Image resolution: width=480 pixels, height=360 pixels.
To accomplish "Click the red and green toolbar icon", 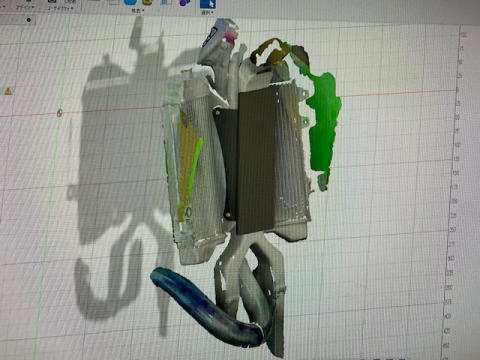I will pyautogui.click(x=147, y=2).
